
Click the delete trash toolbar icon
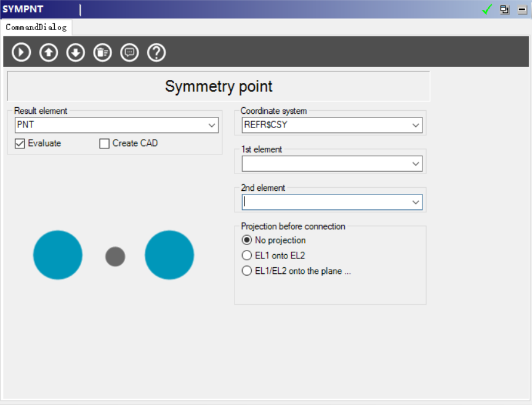tap(102, 52)
